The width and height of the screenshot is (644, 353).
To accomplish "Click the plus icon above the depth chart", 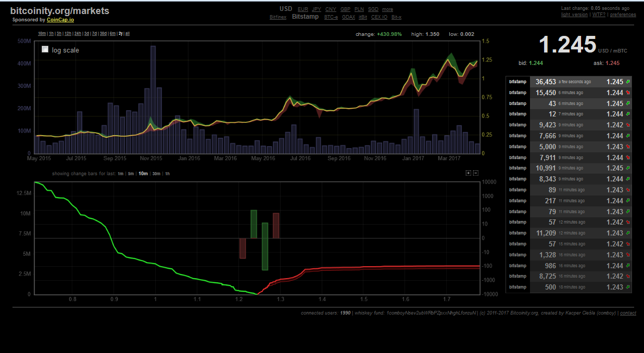I will (468, 173).
